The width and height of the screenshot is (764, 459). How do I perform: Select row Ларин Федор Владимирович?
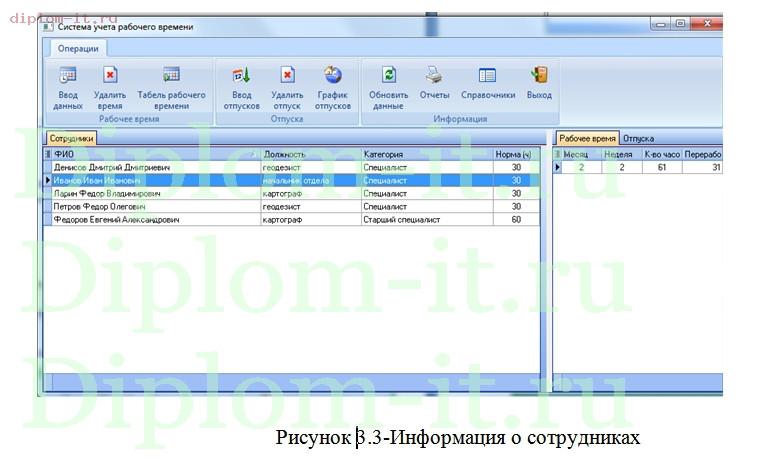291,193
